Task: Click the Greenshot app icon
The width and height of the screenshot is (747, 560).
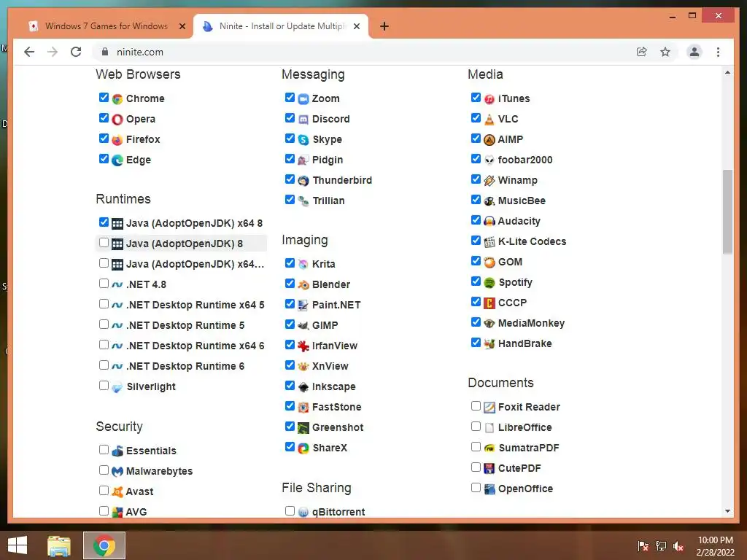Action: click(303, 428)
